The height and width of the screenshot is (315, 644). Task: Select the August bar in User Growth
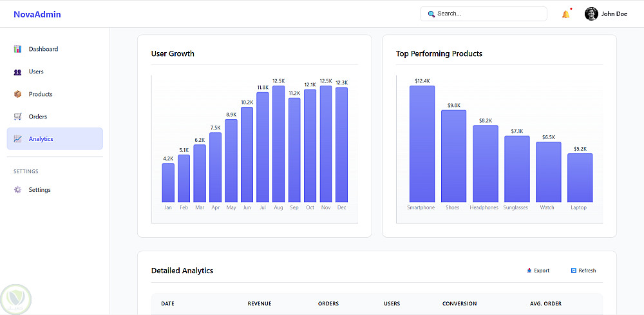click(278, 144)
